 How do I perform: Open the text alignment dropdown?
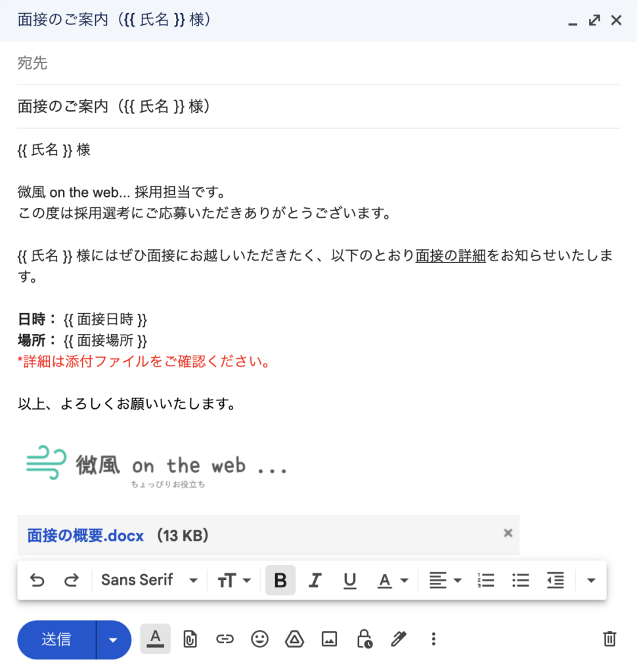[x=445, y=580]
